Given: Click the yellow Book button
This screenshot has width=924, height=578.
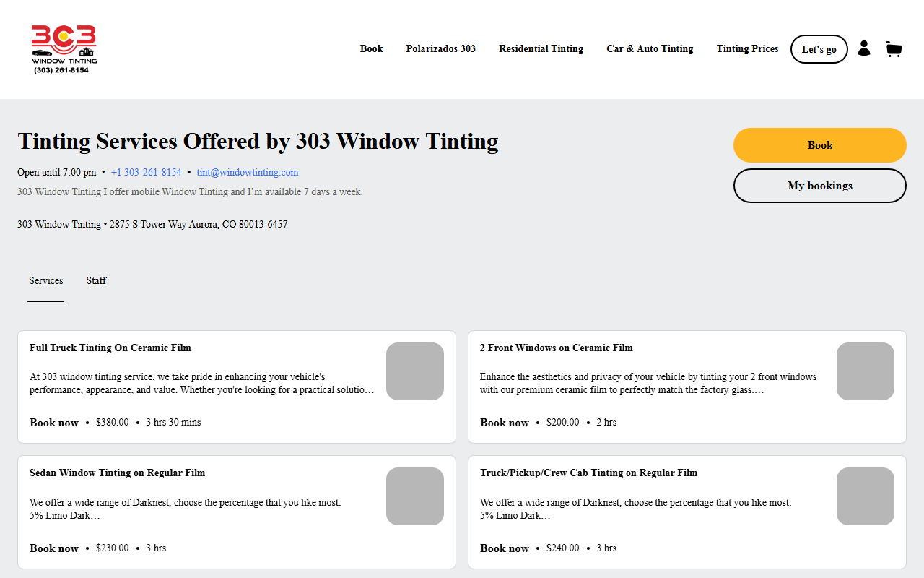Looking at the screenshot, I should click(820, 145).
